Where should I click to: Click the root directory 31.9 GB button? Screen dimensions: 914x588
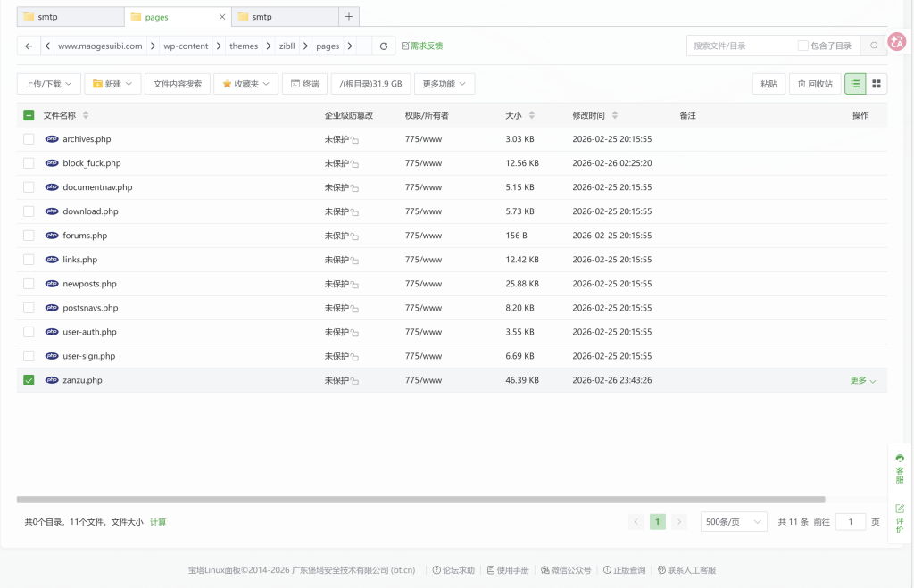(x=370, y=84)
